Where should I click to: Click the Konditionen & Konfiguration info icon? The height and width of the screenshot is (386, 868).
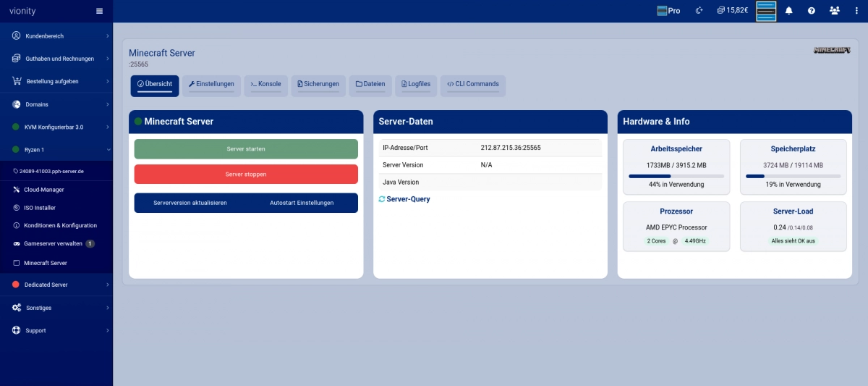pyautogui.click(x=17, y=225)
